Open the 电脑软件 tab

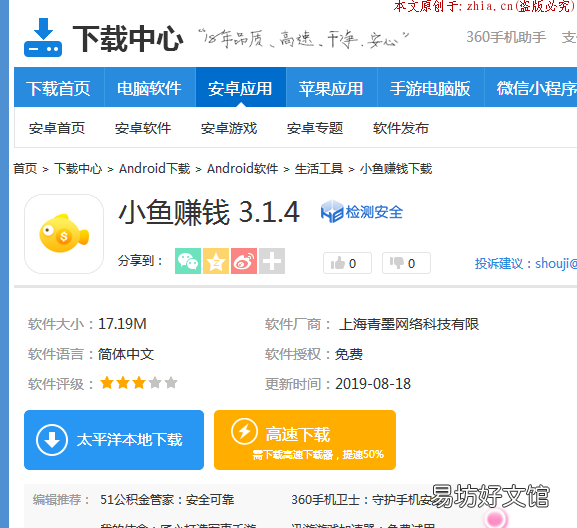(x=150, y=88)
